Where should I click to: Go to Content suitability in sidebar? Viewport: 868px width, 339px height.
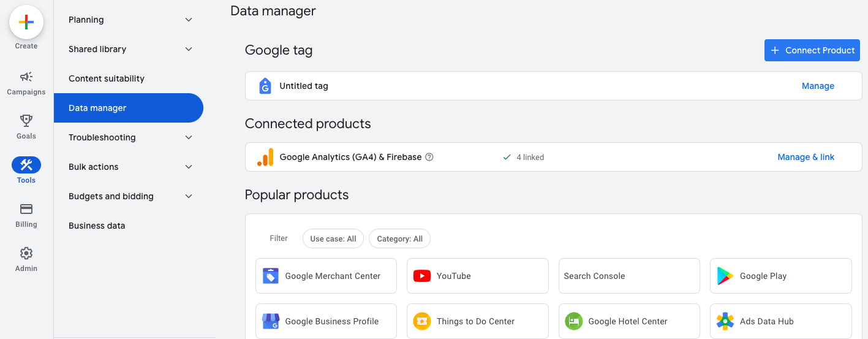coord(107,78)
